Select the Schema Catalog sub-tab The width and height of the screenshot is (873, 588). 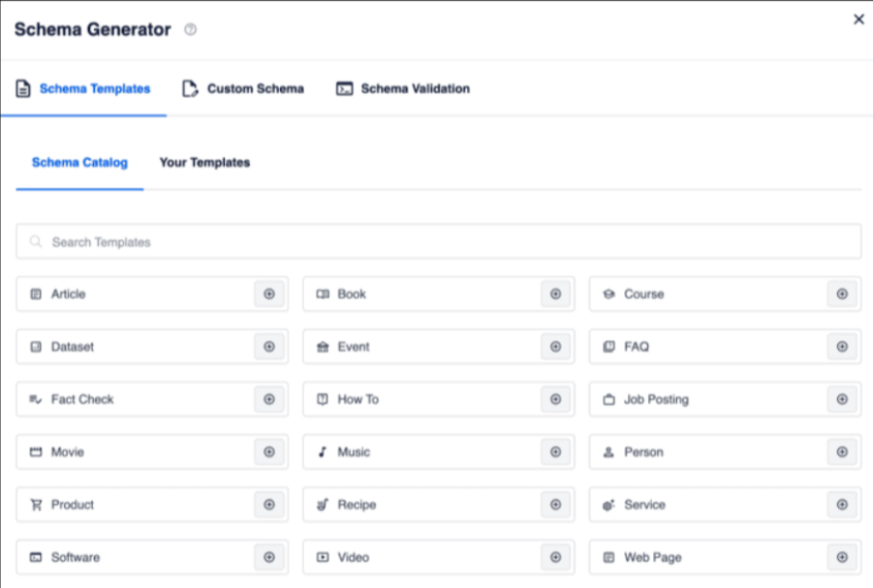coord(79,163)
